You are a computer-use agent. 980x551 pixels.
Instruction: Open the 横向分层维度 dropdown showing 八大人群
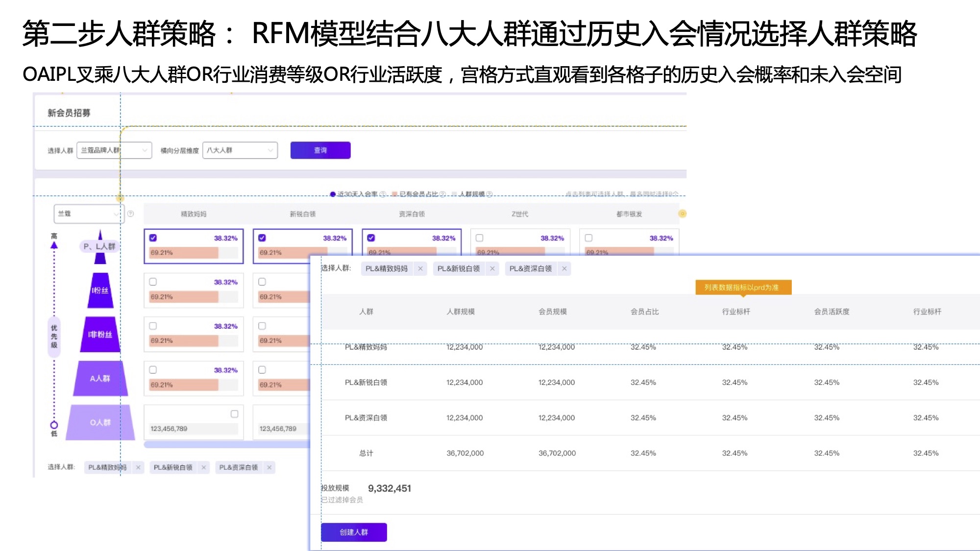coord(240,150)
